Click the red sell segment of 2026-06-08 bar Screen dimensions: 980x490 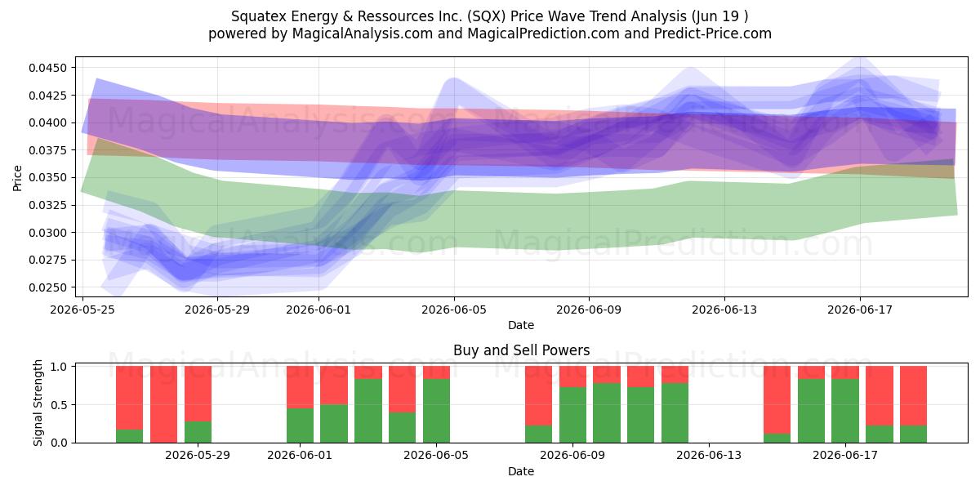539,396
